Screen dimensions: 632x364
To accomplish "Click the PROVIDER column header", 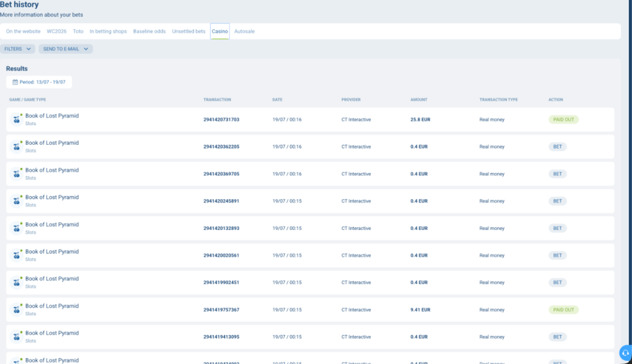I will click(x=351, y=100).
